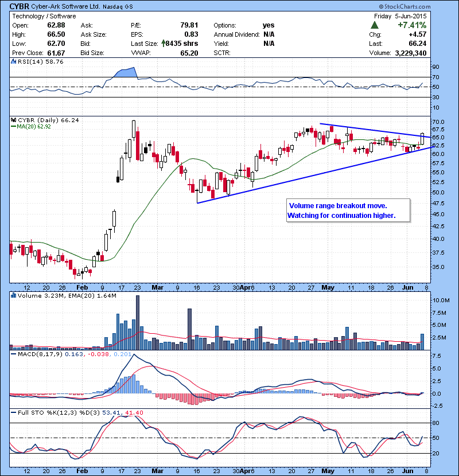The image size is (459, 476).
Task: Click the 35.0 price level on right axis
Action: point(438,267)
